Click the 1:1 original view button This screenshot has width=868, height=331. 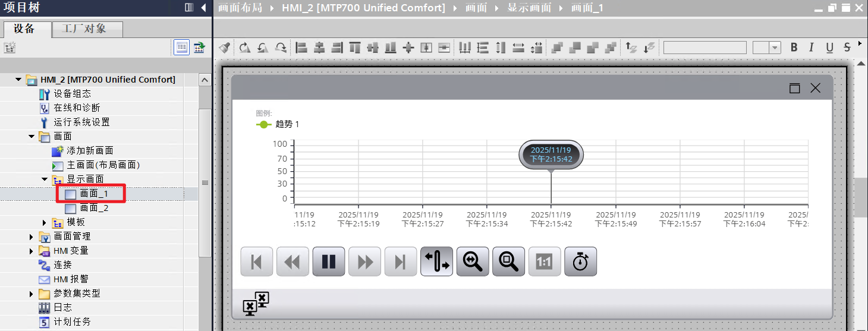click(x=544, y=261)
